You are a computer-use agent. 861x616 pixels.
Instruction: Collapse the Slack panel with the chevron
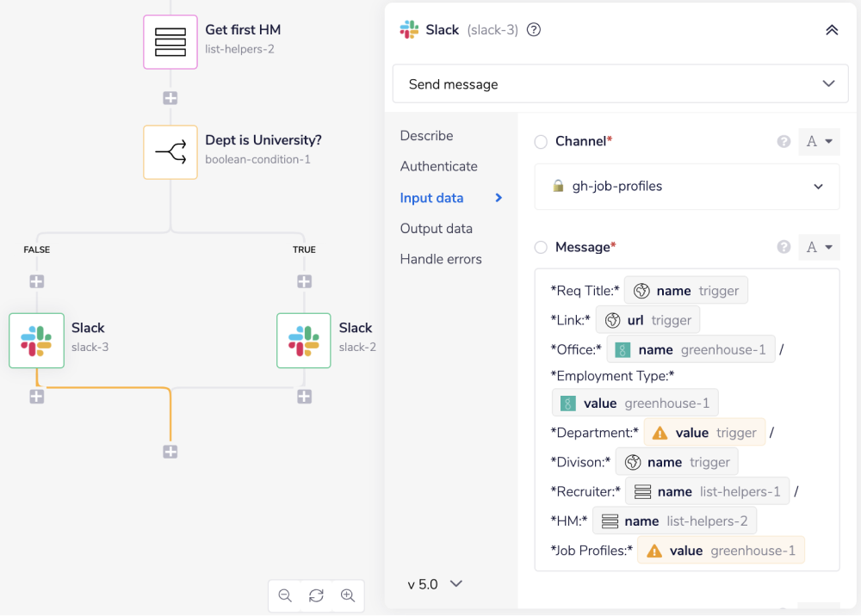(x=832, y=29)
